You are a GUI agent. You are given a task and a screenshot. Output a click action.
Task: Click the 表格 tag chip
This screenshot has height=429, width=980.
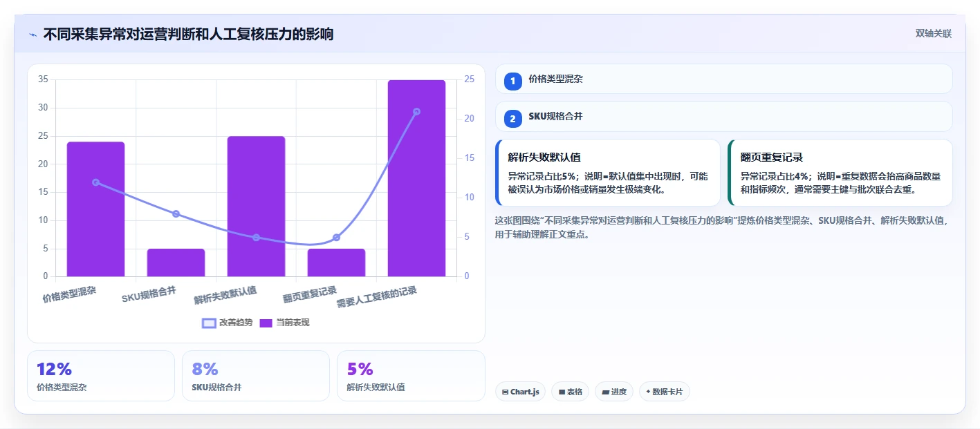click(570, 392)
